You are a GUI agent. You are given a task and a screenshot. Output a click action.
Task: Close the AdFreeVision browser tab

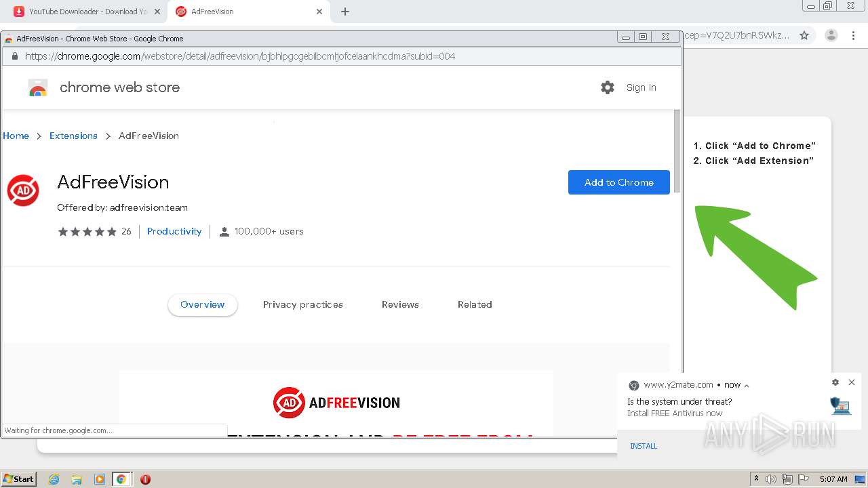pos(319,12)
